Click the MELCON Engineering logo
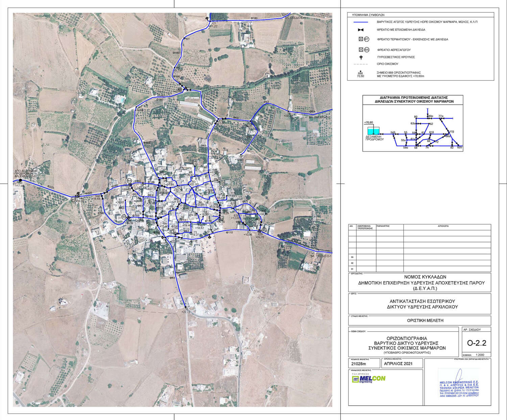 point(368,379)
